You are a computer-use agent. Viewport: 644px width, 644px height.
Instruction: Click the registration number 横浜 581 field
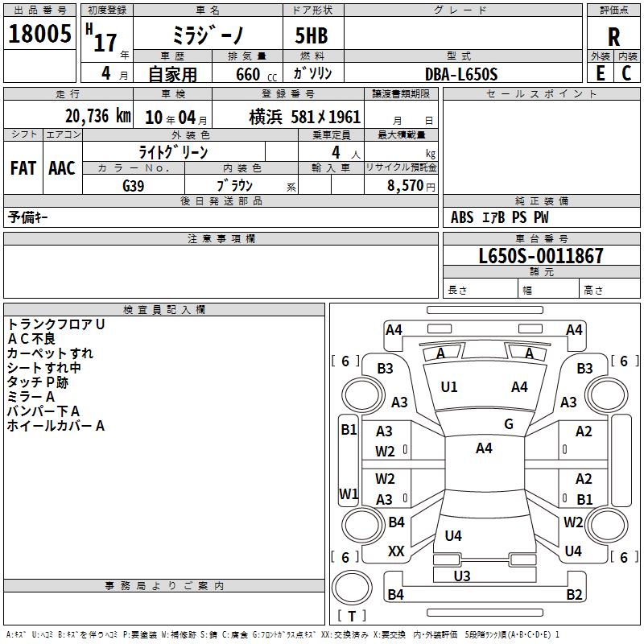(x=288, y=116)
